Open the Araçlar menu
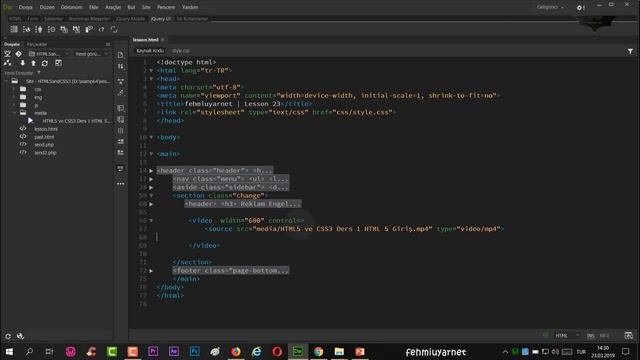Screen dimensions: 640x360 pyautogui.click(x=113, y=7)
